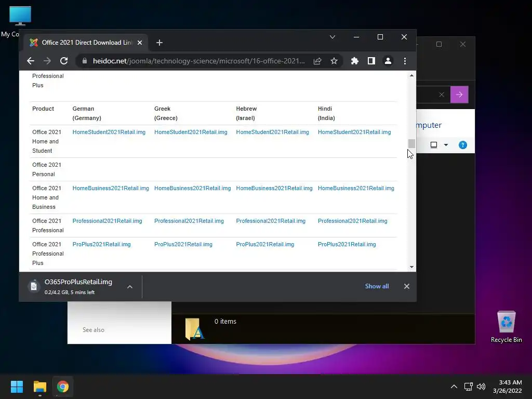Image resolution: width=532 pixels, height=399 pixels.
Task: Reload the heidoc.net page
Action: coord(64,61)
